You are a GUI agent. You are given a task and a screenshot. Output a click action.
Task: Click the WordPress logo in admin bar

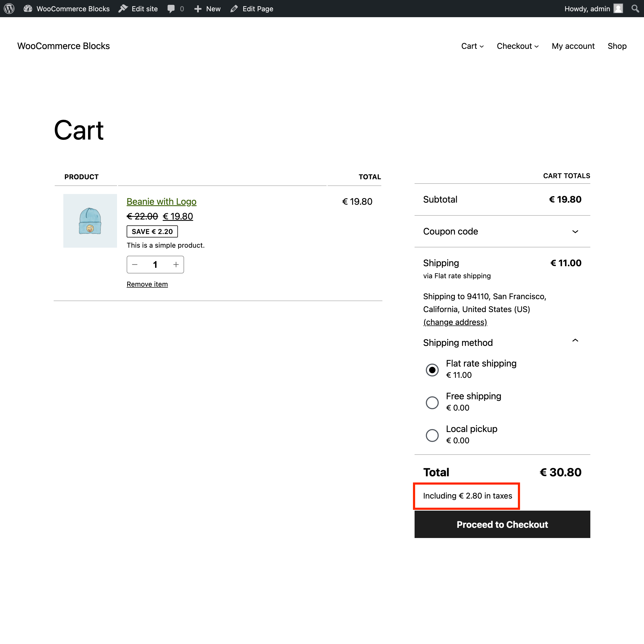click(9, 9)
